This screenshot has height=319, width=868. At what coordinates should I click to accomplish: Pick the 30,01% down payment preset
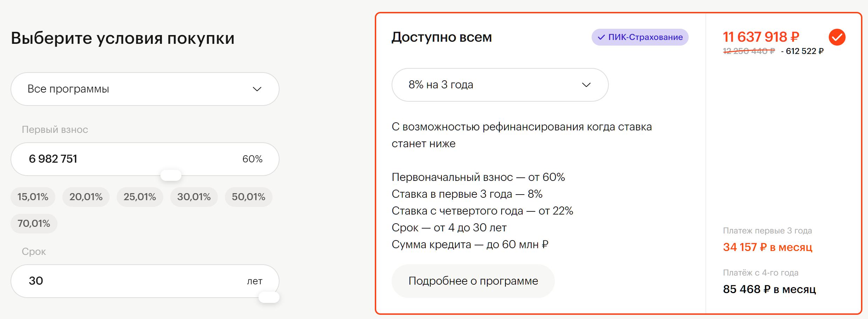click(194, 197)
